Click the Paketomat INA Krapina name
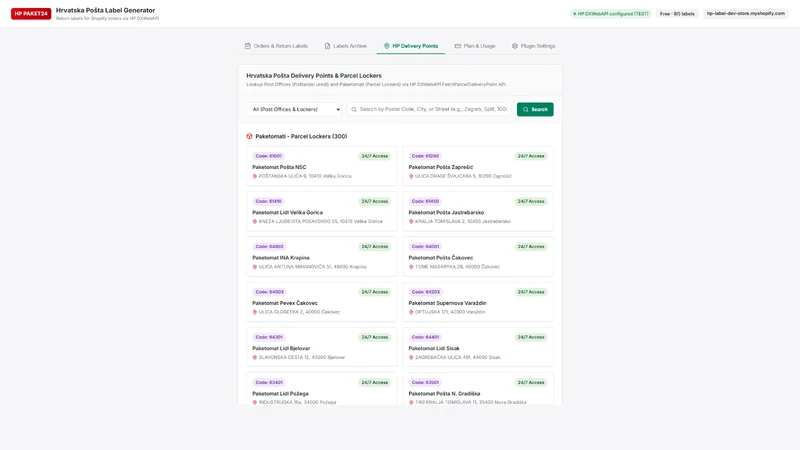This screenshot has height=450, width=800. [281, 258]
